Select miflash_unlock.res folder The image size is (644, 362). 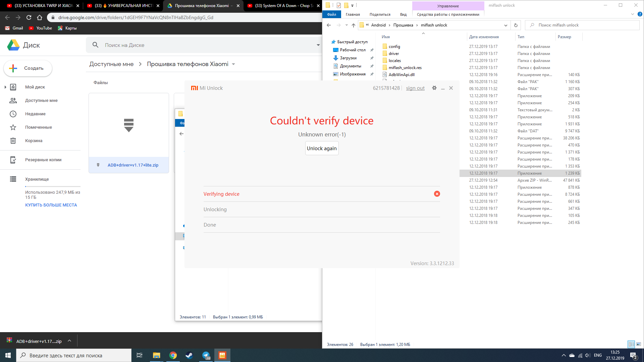[405, 68]
